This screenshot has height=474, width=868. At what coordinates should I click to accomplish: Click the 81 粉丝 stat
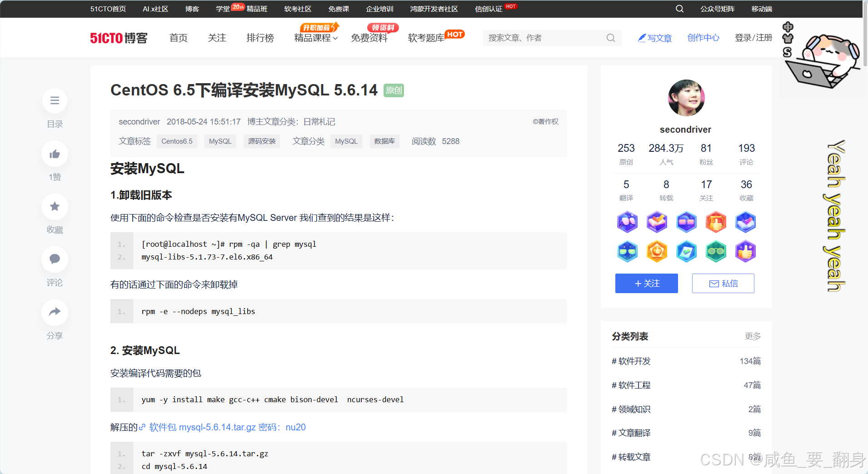706,154
